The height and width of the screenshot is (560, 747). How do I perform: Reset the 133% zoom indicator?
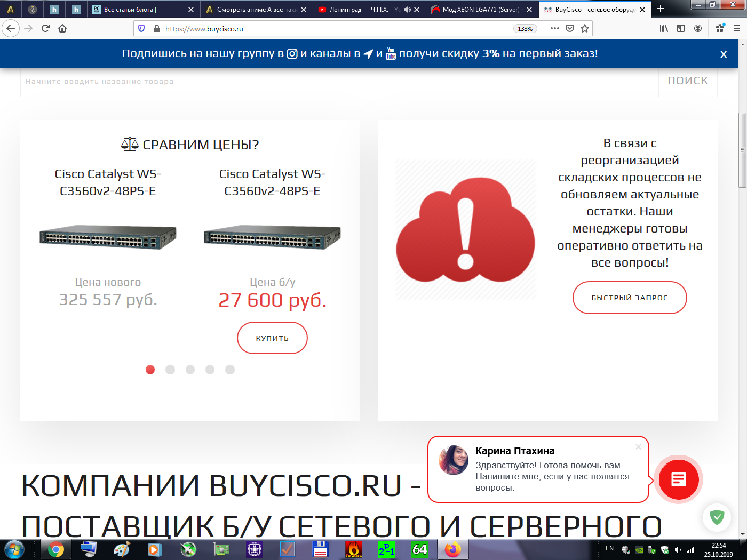pyautogui.click(x=525, y=29)
